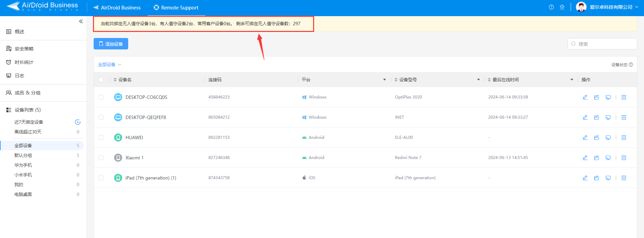Edit the DESKTOP-QEQFEF8 device name

(585, 117)
